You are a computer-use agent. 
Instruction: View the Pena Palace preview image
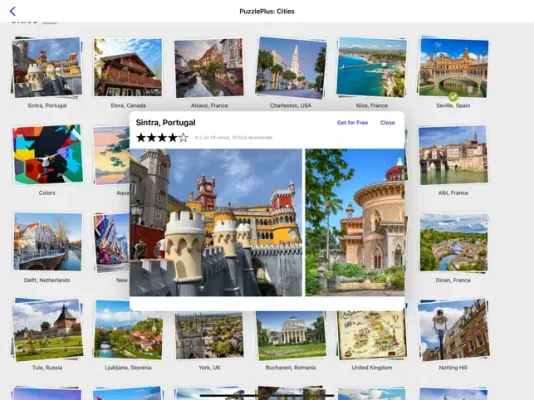pos(216,222)
